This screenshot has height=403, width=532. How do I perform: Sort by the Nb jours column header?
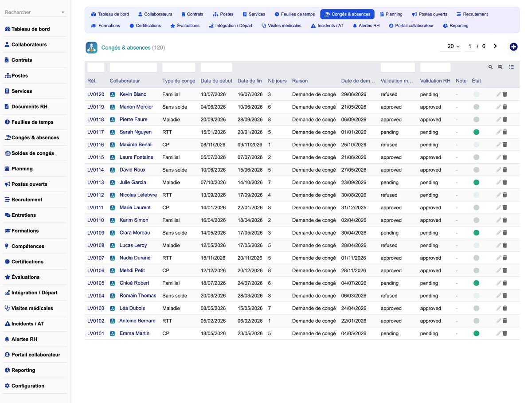pyautogui.click(x=277, y=81)
